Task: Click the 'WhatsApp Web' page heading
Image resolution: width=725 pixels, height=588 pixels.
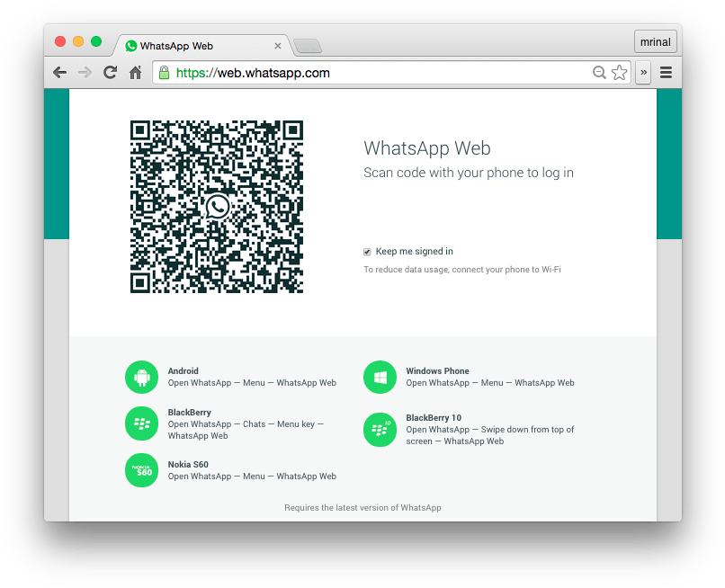Action: [427, 148]
